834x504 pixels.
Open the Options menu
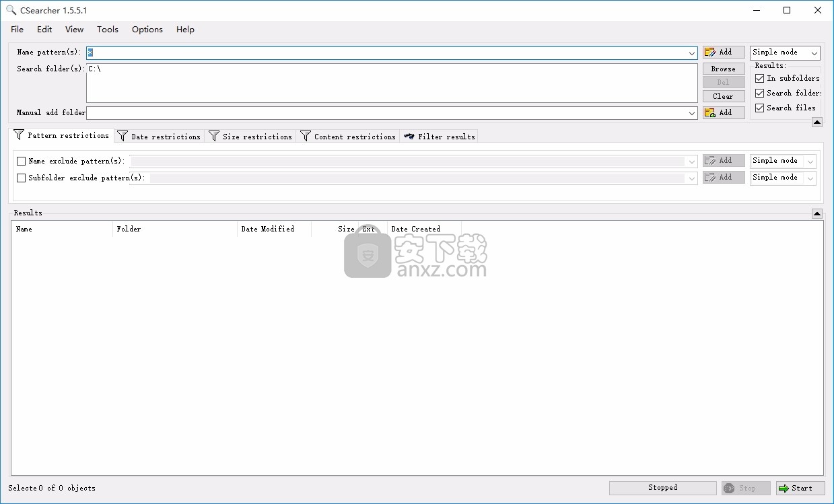tap(147, 29)
